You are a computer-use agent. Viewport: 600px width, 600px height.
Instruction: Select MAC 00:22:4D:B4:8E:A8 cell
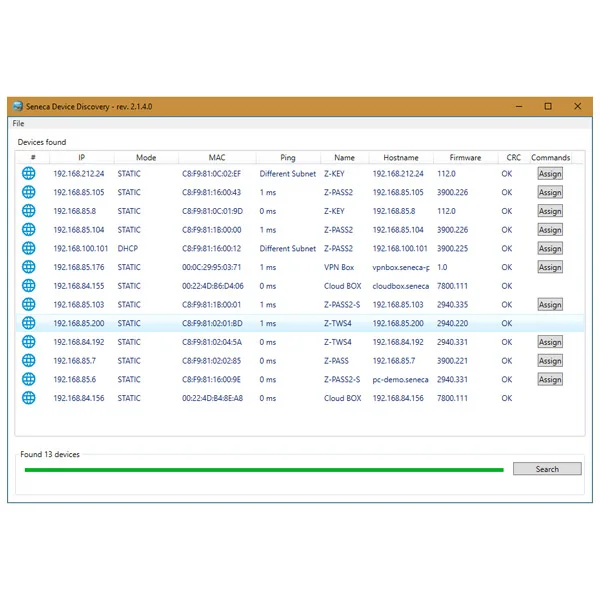[x=212, y=398]
